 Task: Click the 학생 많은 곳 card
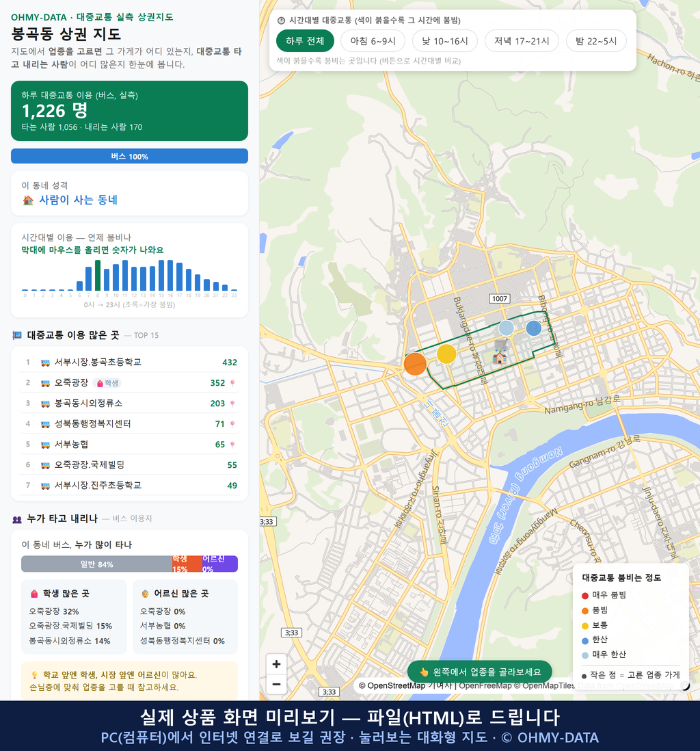75,617
